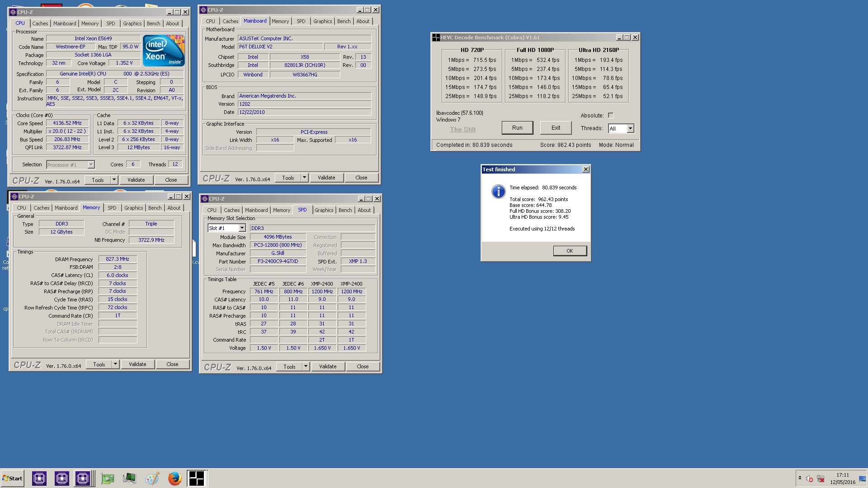Image resolution: width=868 pixels, height=488 pixels.
Task: Expand Tools arrow in CPU-Z Mainboard window
Action: [x=304, y=178]
